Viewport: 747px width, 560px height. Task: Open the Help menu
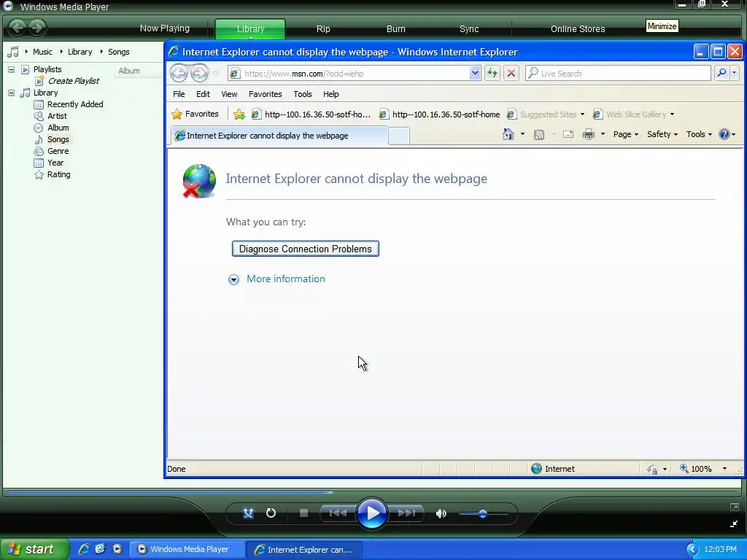click(x=330, y=94)
